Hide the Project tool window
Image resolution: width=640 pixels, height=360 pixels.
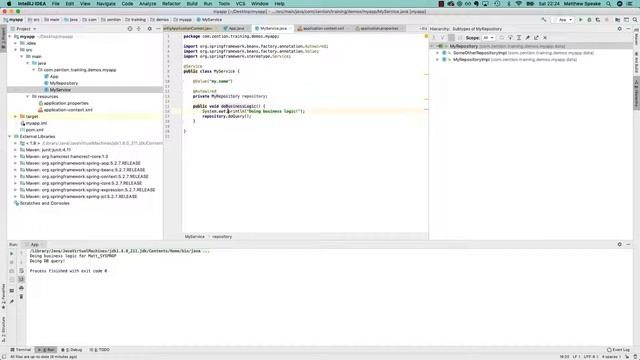tap(158, 29)
